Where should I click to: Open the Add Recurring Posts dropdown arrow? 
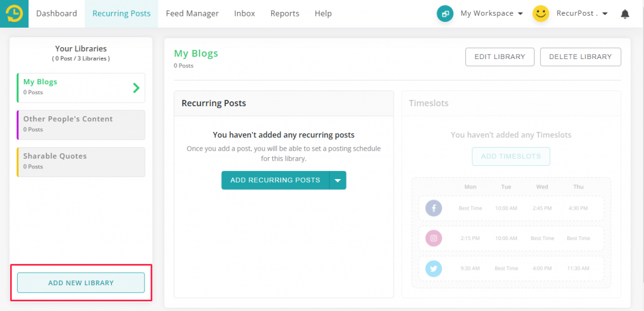coord(338,180)
